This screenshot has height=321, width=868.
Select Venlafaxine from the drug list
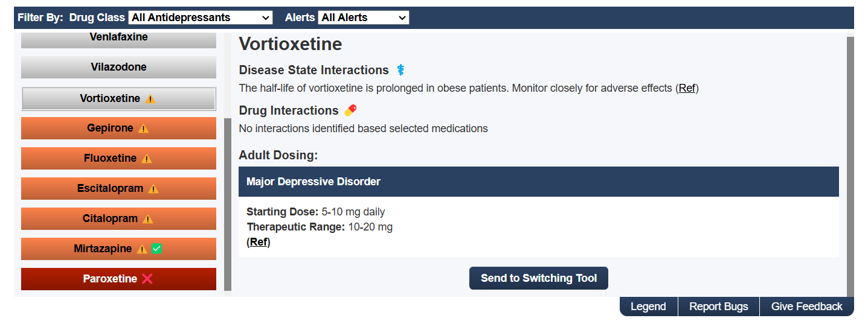[118, 38]
